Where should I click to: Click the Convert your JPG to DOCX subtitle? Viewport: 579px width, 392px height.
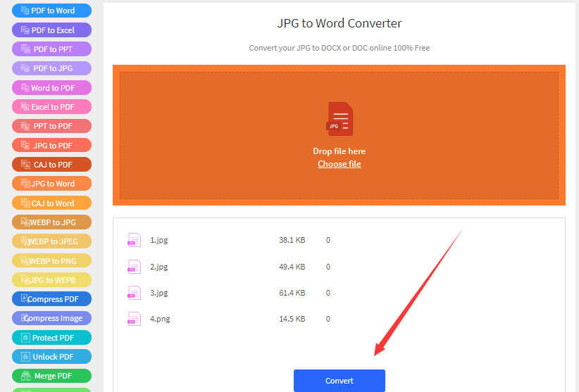340,48
